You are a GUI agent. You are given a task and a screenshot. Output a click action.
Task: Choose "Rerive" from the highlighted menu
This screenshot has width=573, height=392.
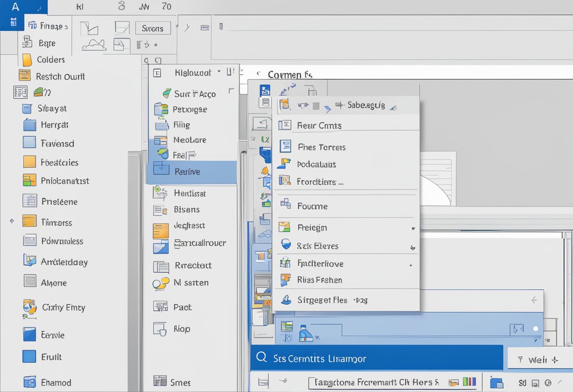click(x=193, y=172)
